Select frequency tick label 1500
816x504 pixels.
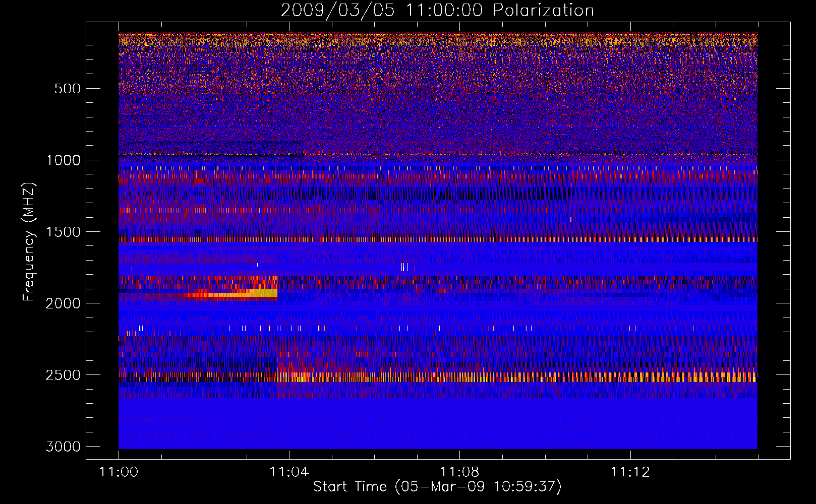tap(64, 232)
